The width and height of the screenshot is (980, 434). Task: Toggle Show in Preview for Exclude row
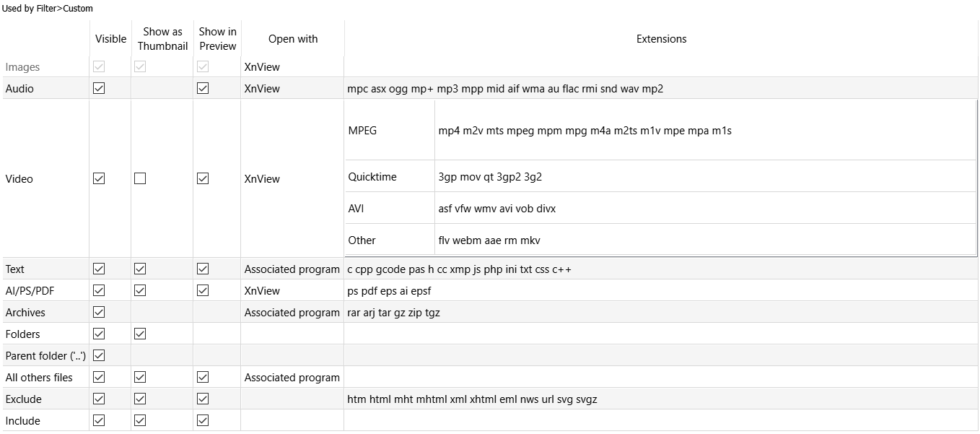(203, 399)
